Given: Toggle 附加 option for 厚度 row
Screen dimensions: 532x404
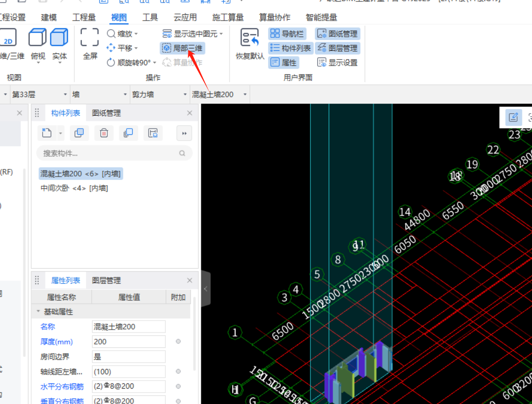Looking at the screenshot, I should (x=178, y=342).
